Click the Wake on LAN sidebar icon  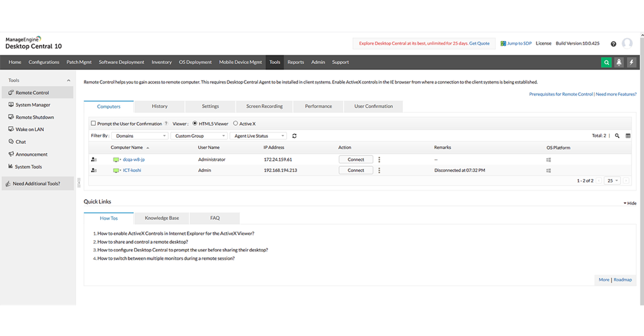(x=11, y=129)
